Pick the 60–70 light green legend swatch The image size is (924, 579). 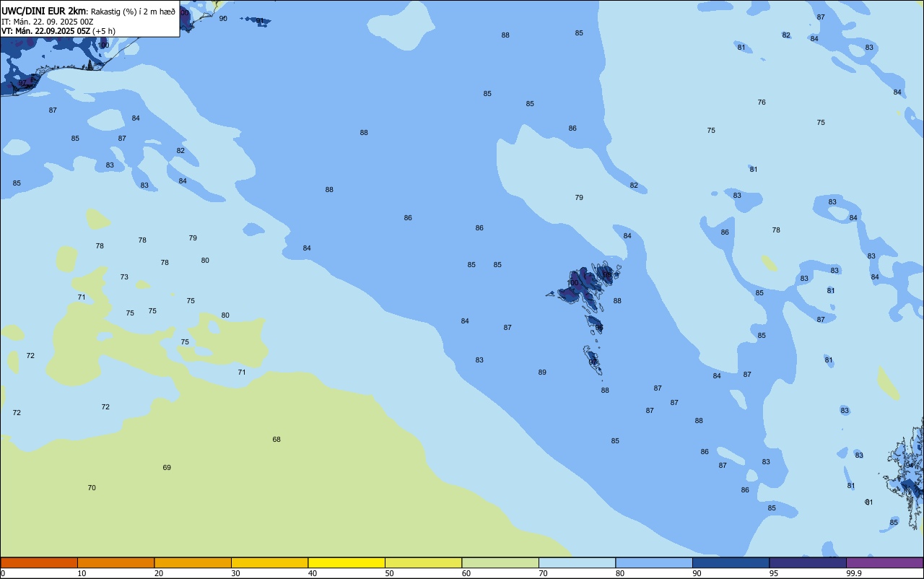(x=500, y=562)
